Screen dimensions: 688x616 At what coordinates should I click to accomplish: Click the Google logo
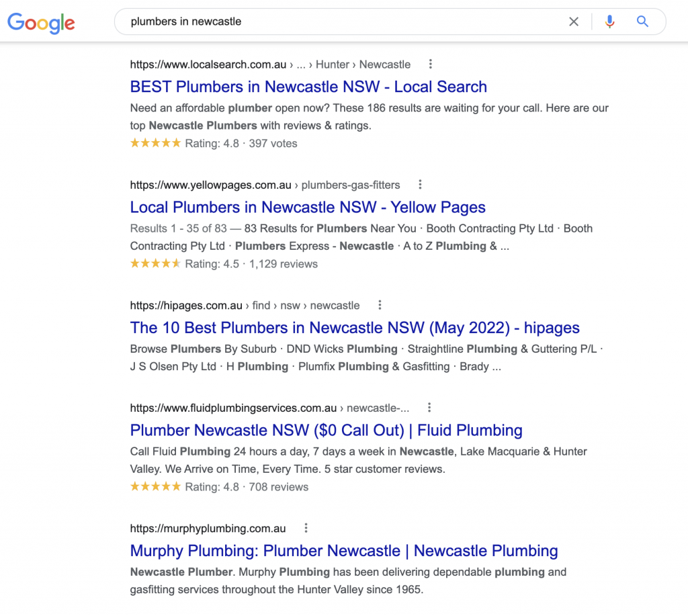click(41, 23)
